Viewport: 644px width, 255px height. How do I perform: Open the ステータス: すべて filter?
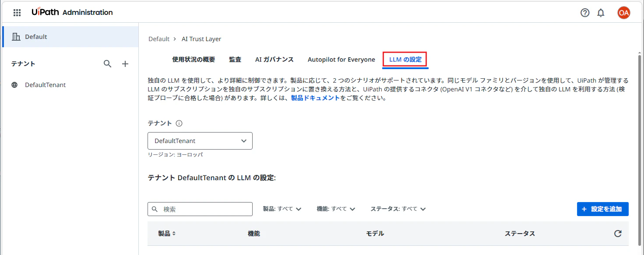click(398, 209)
